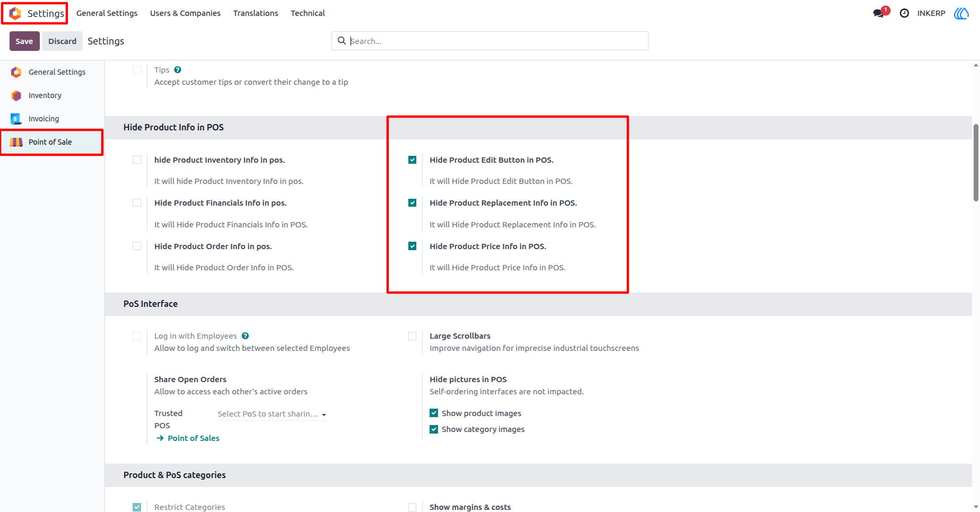Click the General Settings sidebar icon
The image size is (980, 512).
coord(16,72)
